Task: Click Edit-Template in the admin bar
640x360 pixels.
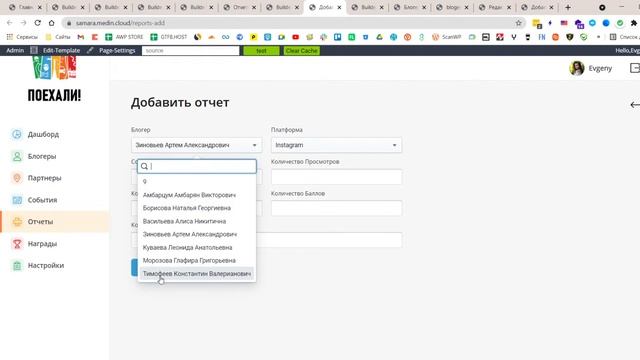Action: point(61,50)
